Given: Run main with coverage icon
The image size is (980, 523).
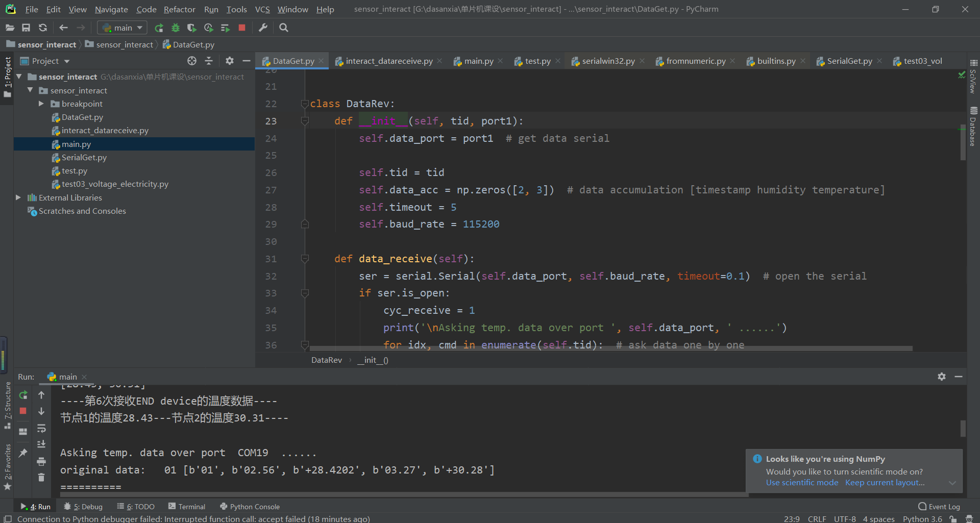Looking at the screenshot, I should coord(191,28).
